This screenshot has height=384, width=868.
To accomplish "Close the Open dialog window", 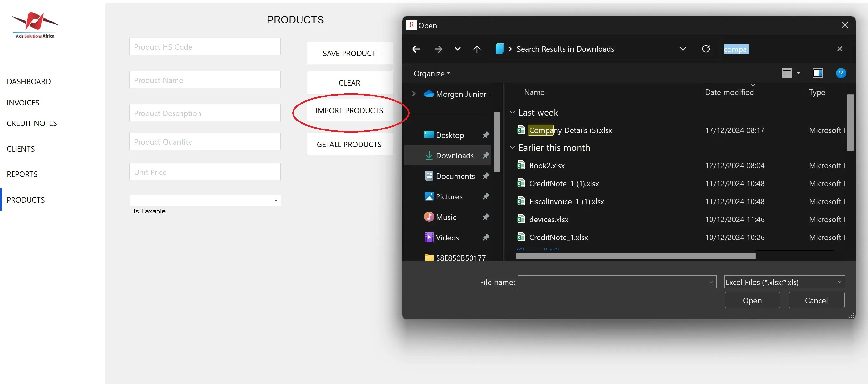I will coord(845,25).
